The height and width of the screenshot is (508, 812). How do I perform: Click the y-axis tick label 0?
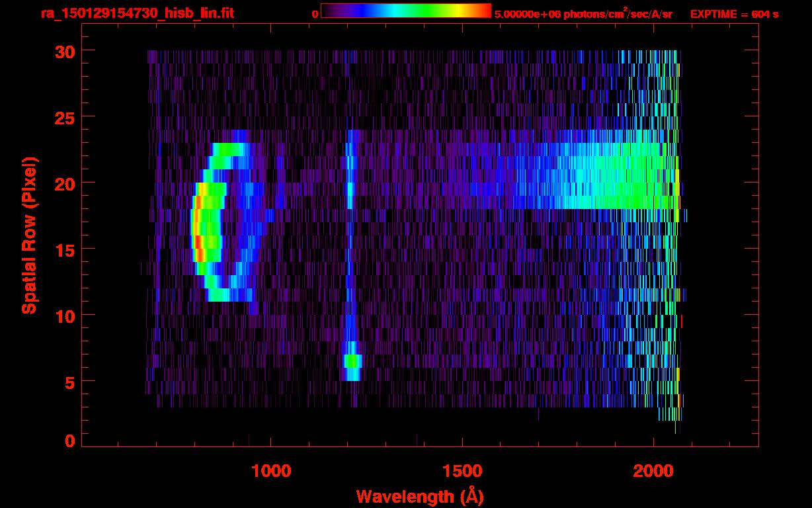point(69,441)
